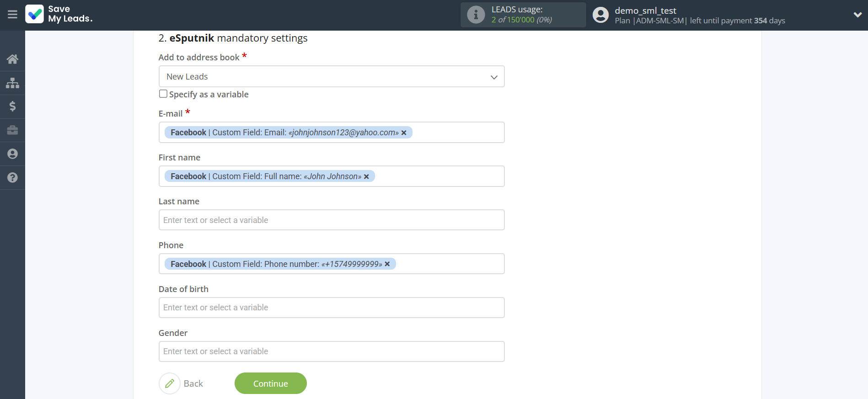Viewport: 868px width, 399px height.
Task: Click the LEADS usage info icon
Action: point(476,15)
